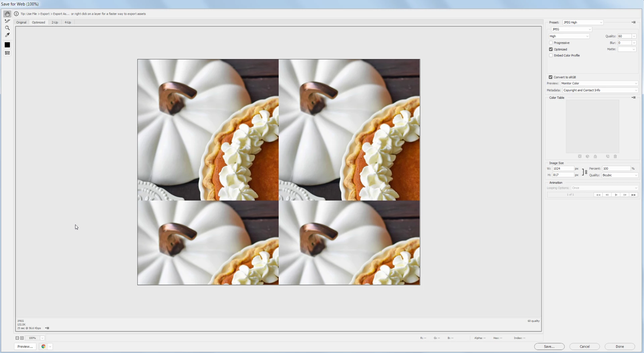Open resample Quality dropdown showing Bicubic
This screenshot has height=353, width=644.
click(x=620, y=175)
